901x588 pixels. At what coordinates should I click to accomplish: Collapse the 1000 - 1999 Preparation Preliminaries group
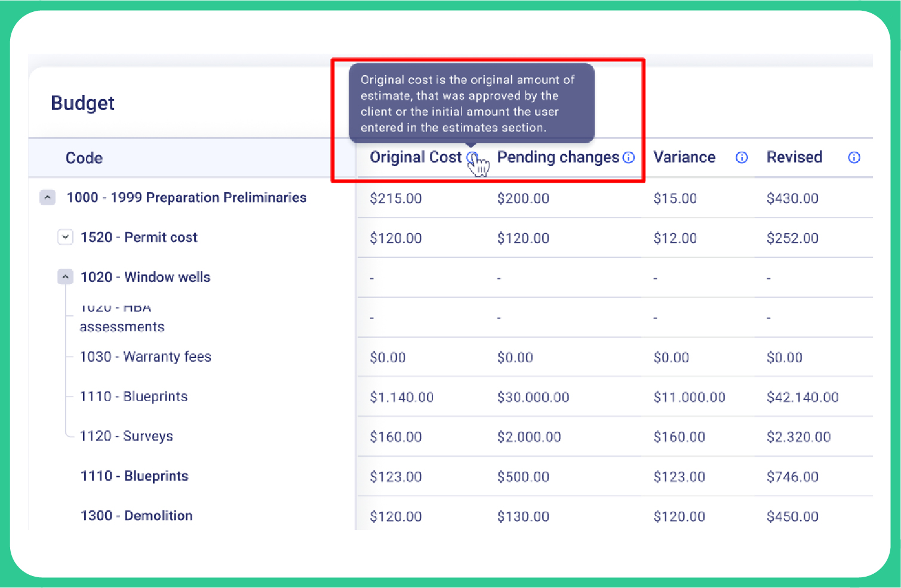[48, 198]
